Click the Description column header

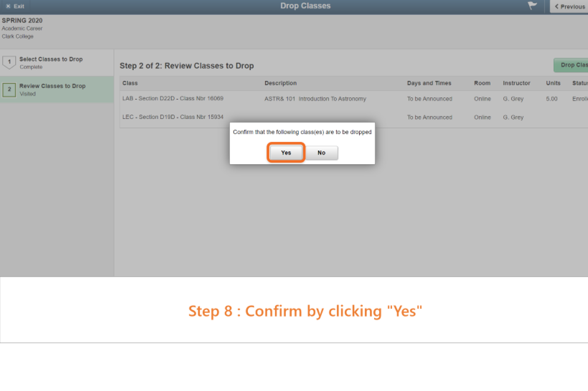point(280,83)
